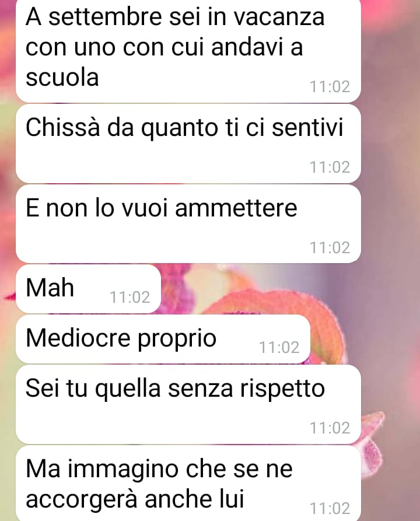
Task: Click the timestamp under 'scuola' message
Action: click(330, 87)
